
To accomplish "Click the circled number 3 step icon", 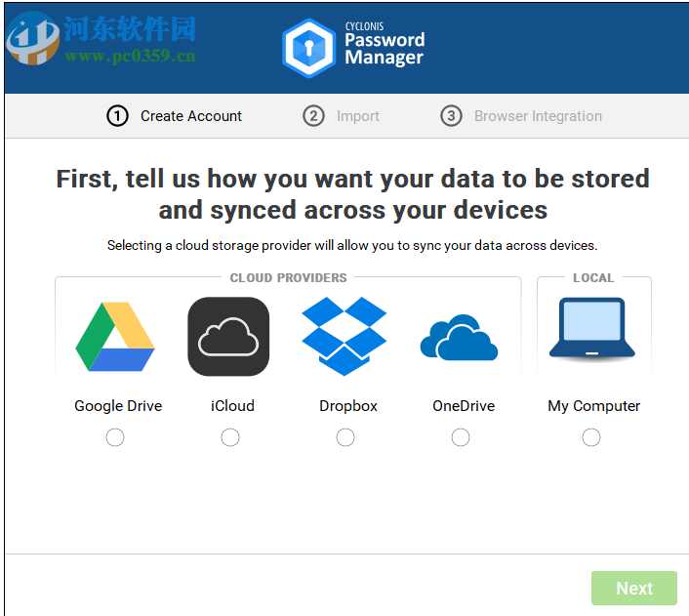I will [451, 116].
